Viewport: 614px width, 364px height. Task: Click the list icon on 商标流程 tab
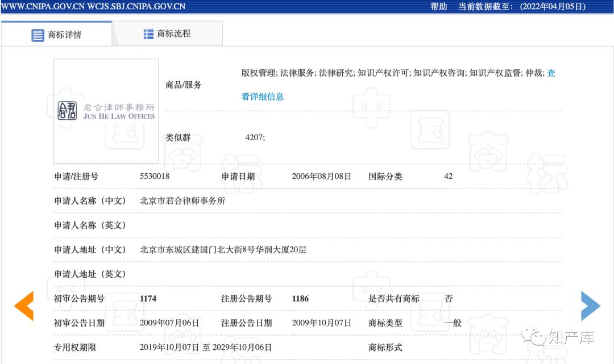148,34
